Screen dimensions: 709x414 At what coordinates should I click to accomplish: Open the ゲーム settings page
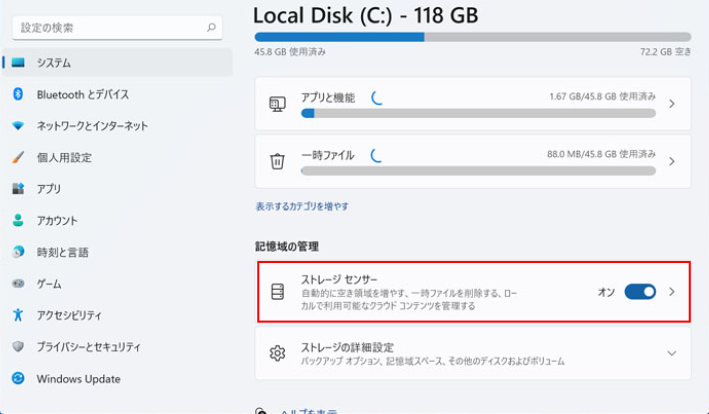[49, 284]
